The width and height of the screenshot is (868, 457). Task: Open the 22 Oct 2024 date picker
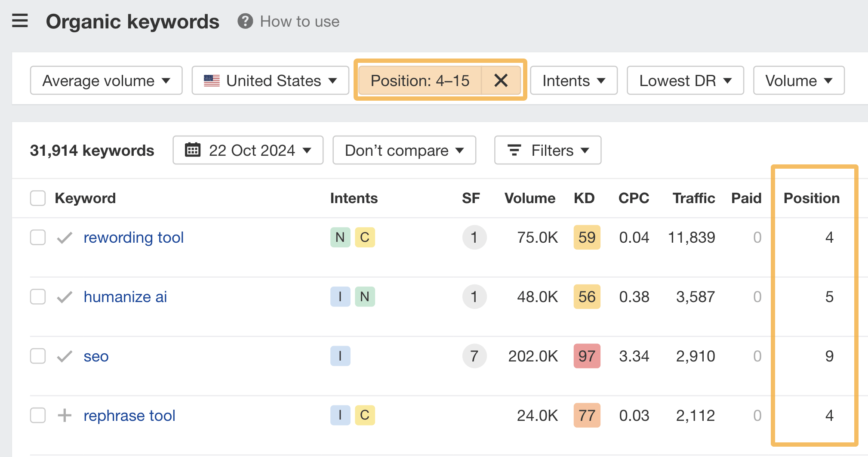(248, 150)
